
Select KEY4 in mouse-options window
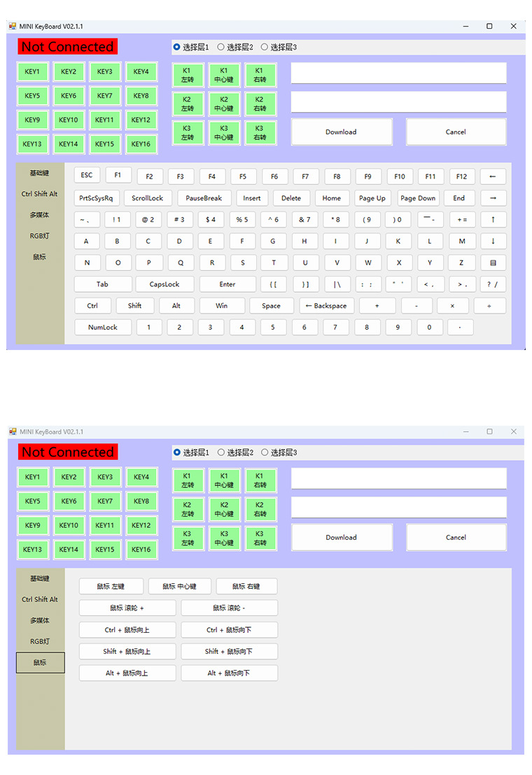141,477
